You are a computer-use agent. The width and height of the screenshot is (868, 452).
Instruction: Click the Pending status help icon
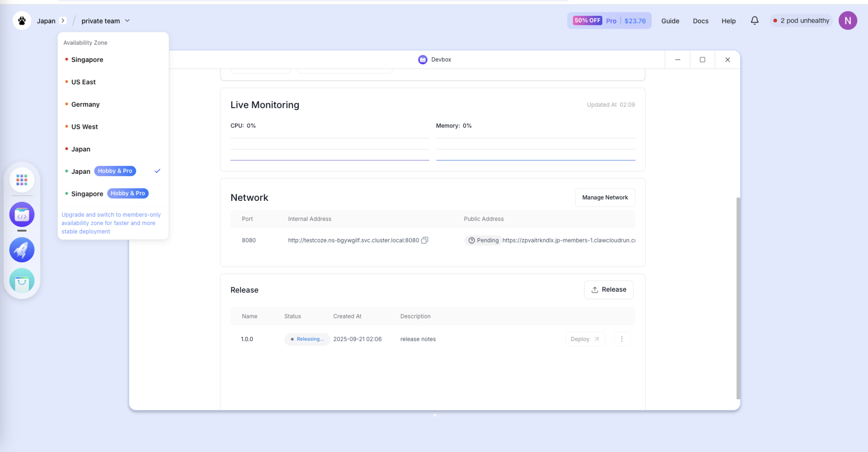(x=471, y=240)
